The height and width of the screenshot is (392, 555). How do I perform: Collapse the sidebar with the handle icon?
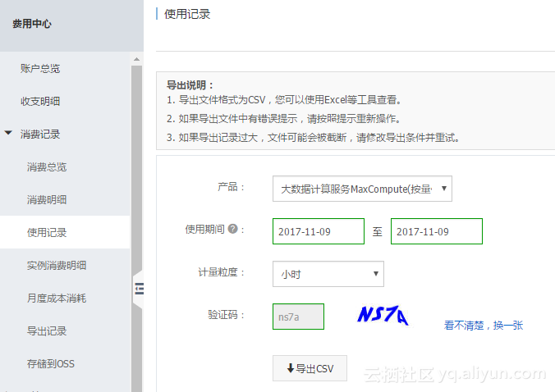coord(139,289)
